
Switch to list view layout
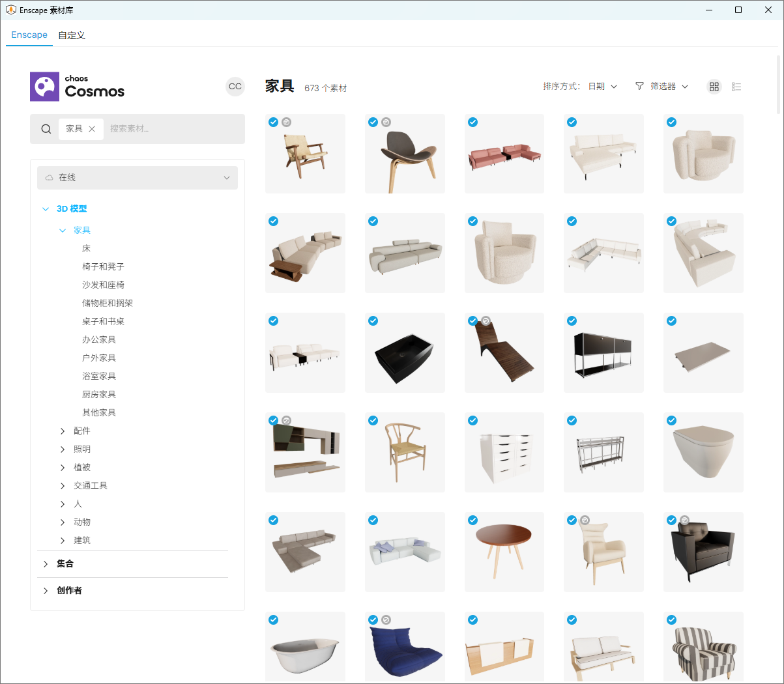[x=736, y=87]
